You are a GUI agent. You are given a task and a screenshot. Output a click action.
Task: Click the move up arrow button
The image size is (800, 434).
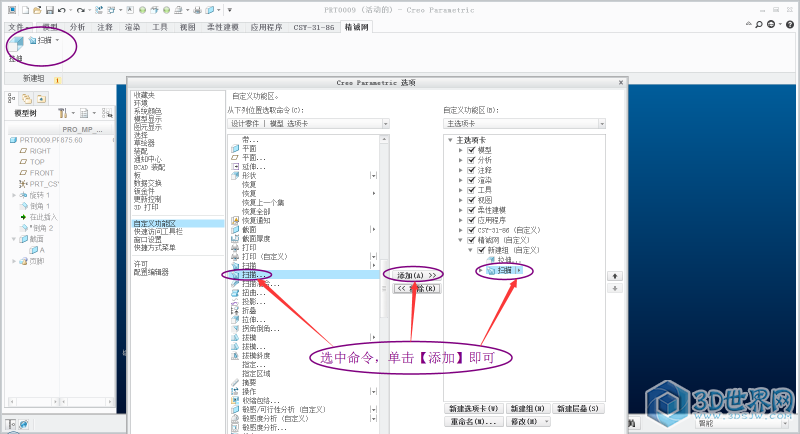coord(615,276)
